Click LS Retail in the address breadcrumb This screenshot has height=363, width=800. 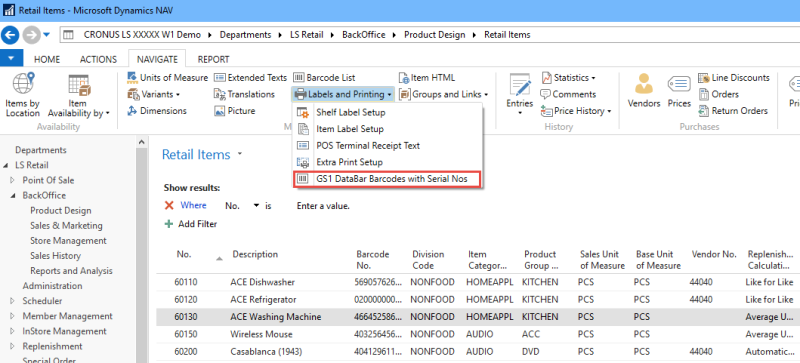point(307,35)
